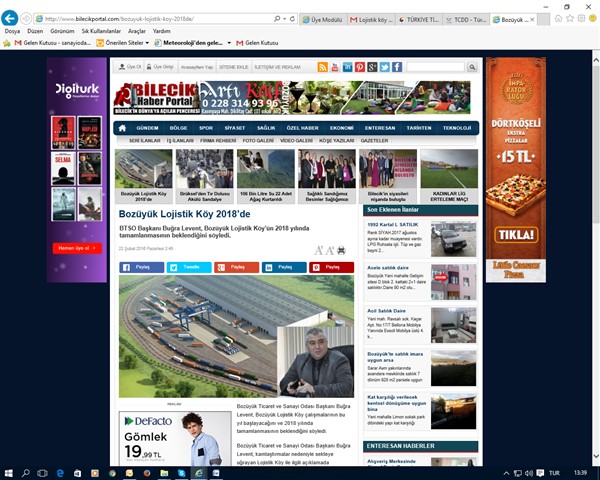Open the Dosya menu
This screenshot has width=600, height=480.
(12, 31)
